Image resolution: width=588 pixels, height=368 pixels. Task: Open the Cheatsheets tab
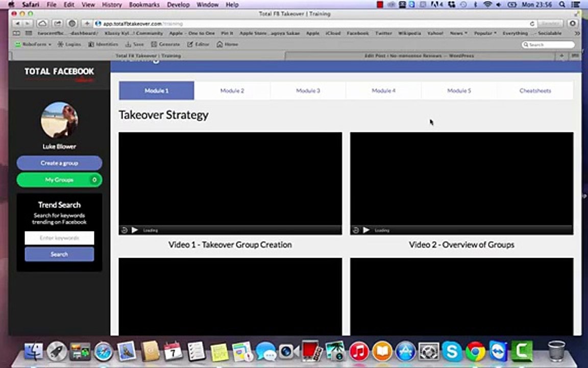tap(535, 90)
